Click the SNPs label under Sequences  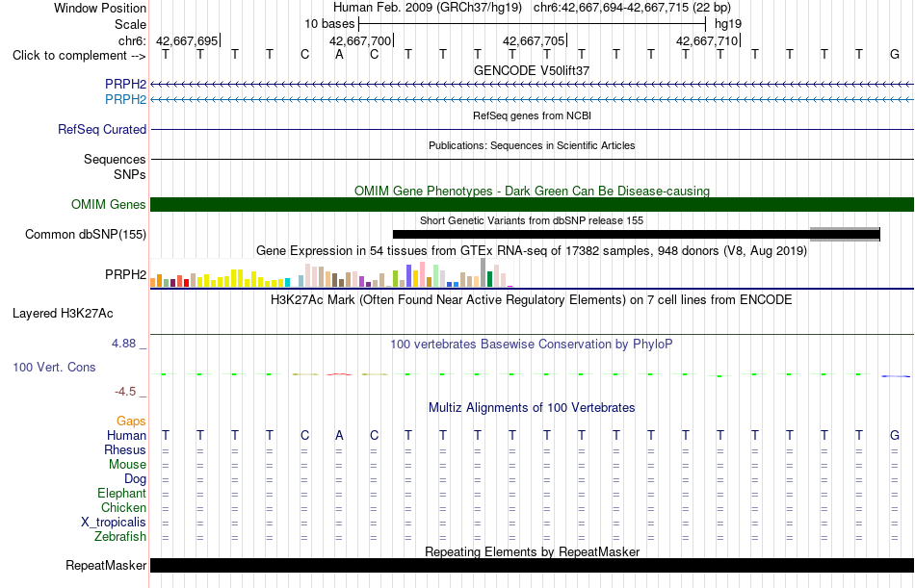pos(130,174)
